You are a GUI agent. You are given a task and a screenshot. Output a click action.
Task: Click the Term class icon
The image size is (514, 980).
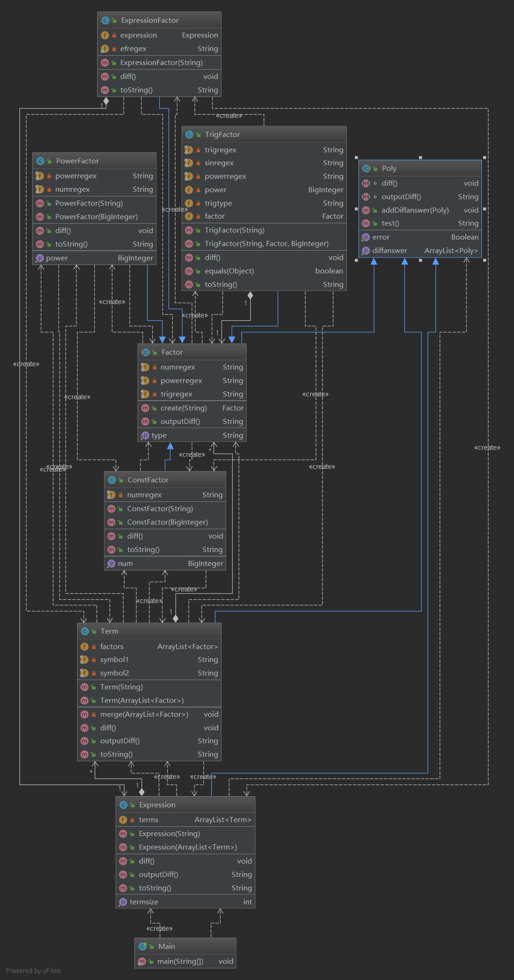tap(85, 631)
